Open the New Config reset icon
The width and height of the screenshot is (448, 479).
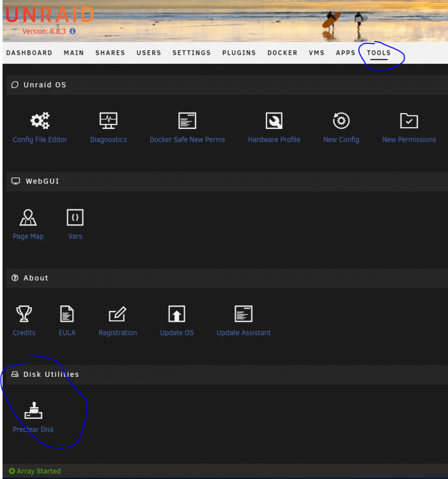(341, 121)
